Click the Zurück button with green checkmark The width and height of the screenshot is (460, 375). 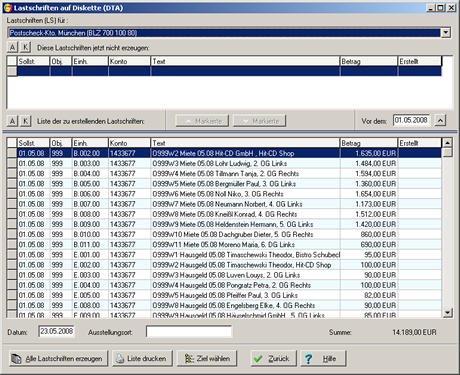click(x=274, y=359)
